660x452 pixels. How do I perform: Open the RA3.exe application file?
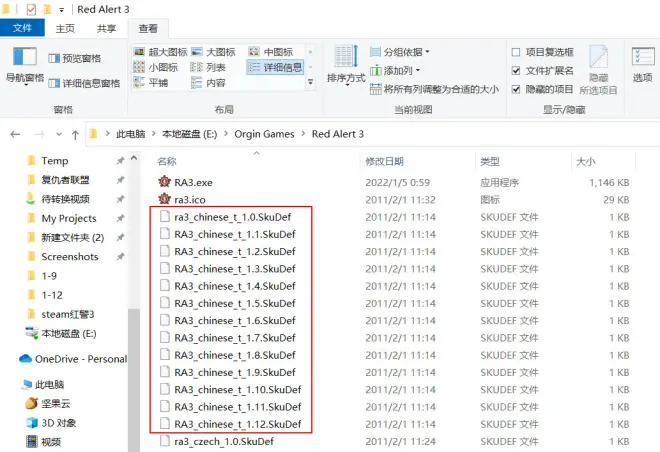tap(193, 182)
